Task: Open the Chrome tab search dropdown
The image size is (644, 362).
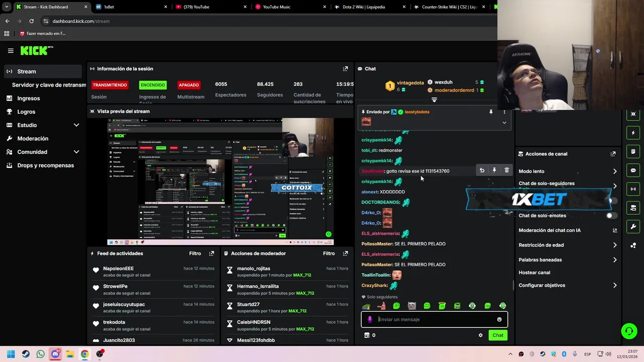Action: (7, 7)
